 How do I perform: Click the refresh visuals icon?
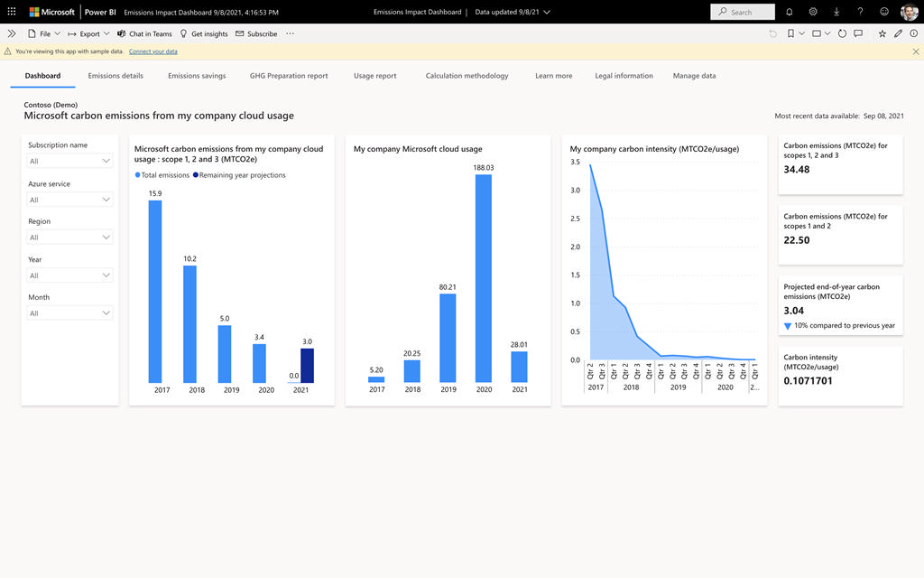pos(842,33)
